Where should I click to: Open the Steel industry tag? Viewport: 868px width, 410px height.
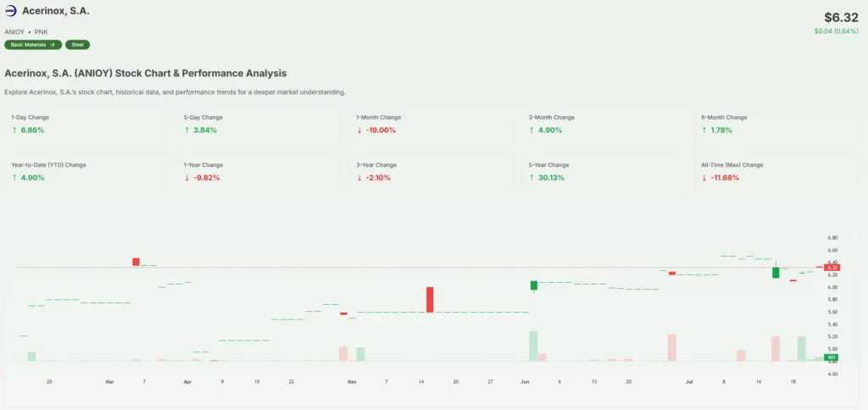pos(77,45)
